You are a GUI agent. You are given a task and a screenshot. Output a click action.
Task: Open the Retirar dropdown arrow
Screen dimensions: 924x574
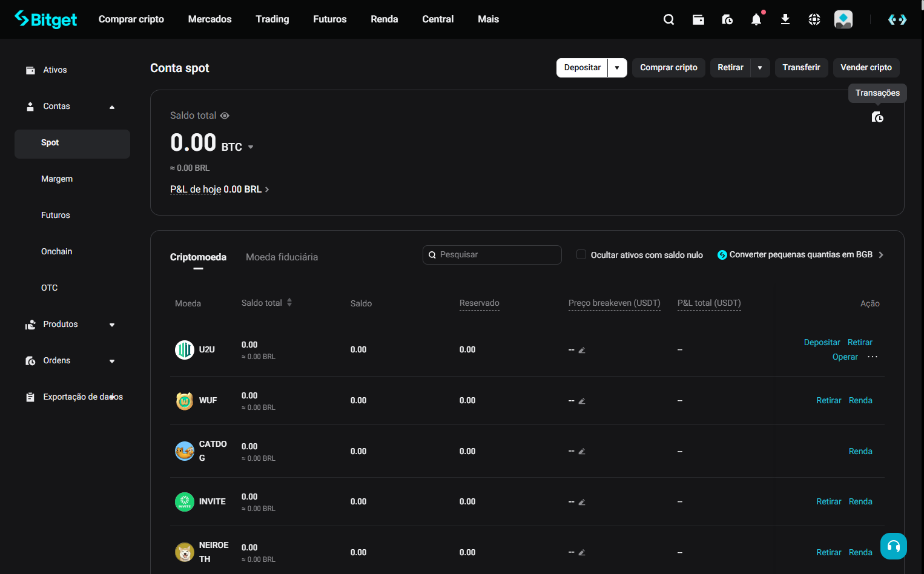pyautogui.click(x=760, y=68)
